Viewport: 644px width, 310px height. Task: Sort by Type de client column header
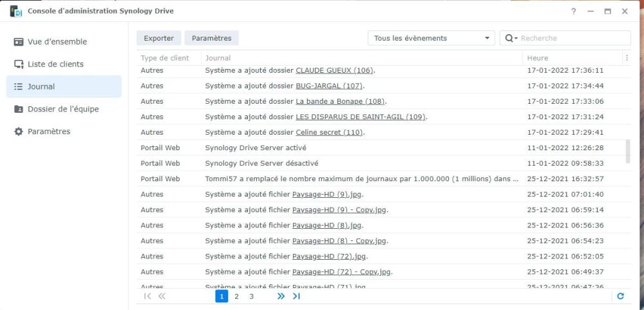click(169, 58)
